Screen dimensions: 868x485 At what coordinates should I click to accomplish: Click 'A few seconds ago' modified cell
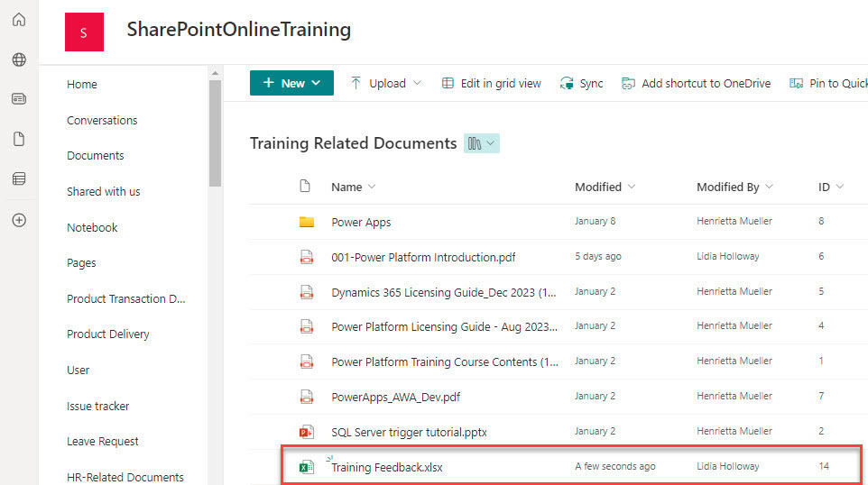click(615, 466)
